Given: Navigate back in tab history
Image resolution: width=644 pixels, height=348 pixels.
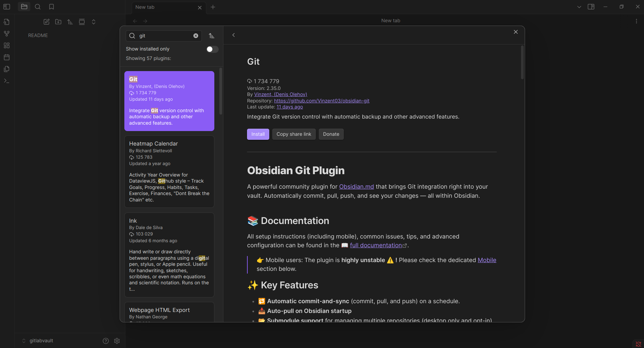Looking at the screenshot, I should pyautogui.click(x=135, y=21).
